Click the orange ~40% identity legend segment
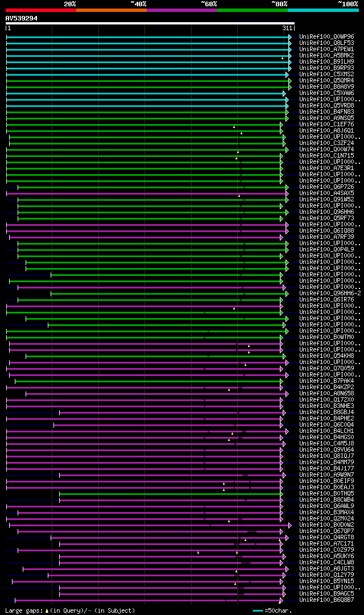Viewport: 364px width, 615px height. [x=111, y=10]
